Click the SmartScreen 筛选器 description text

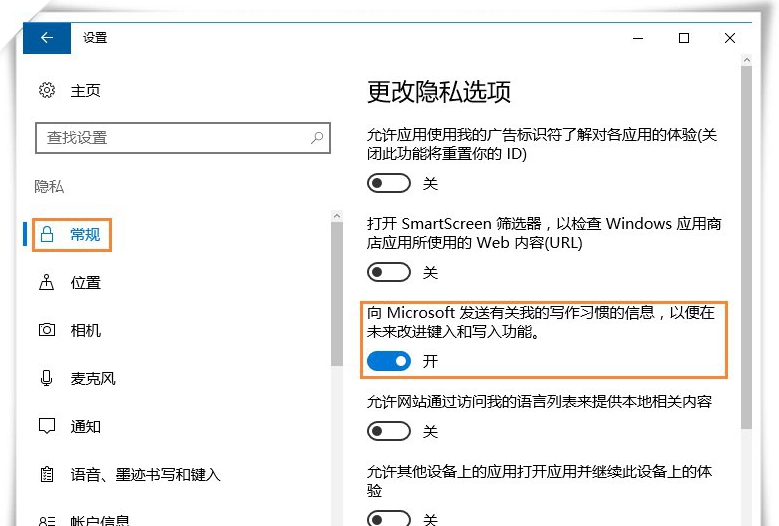[x=544, y=233]
